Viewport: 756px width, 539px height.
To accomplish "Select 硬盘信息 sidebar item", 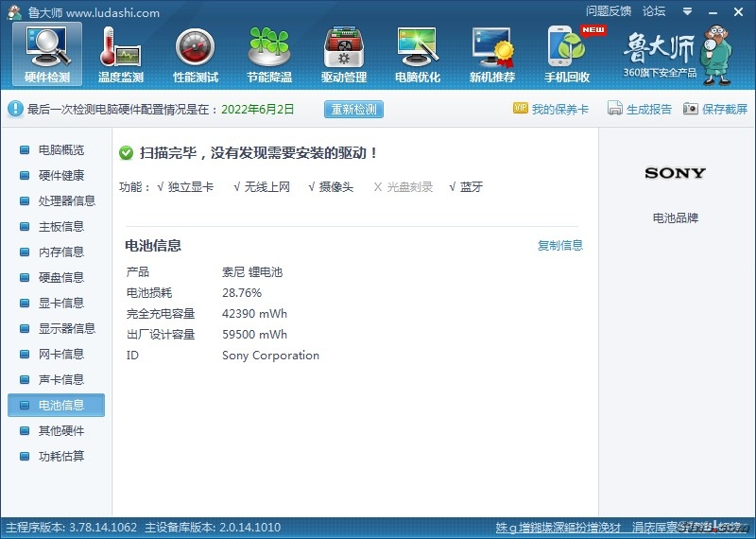I will pyautogui.click(x=60, y=278).
